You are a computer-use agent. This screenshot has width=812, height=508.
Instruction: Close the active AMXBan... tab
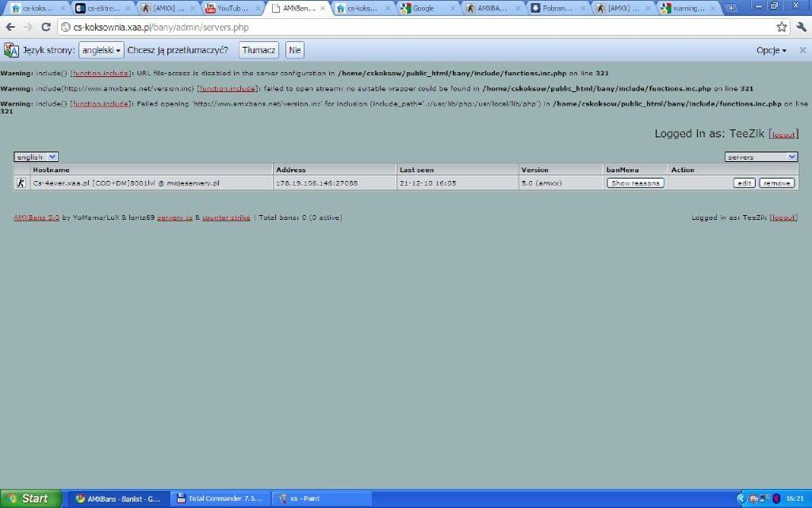[x=323, y=8]
